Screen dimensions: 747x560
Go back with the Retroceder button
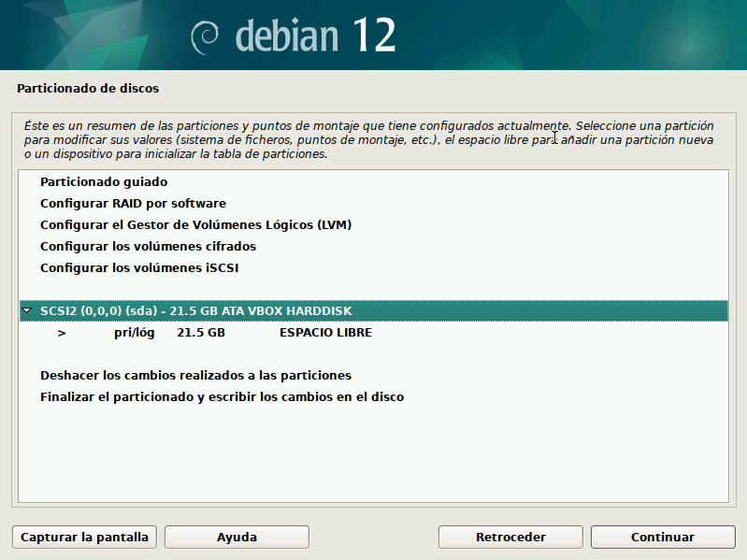coord(510,537)
